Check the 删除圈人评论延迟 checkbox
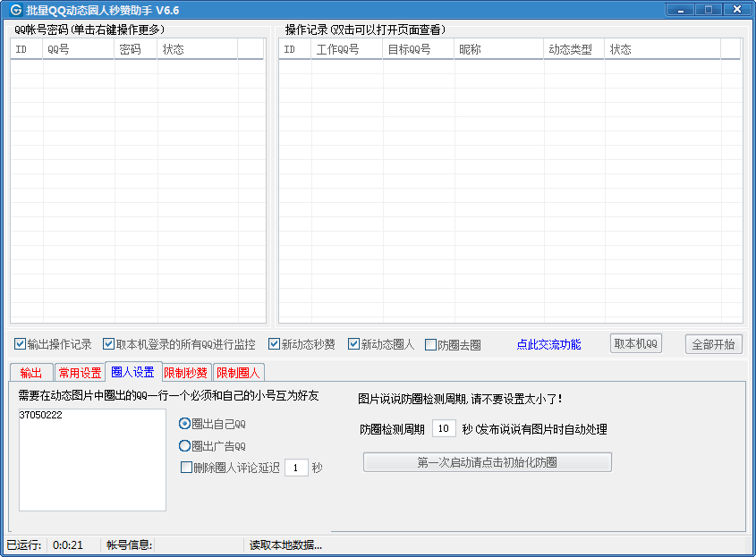756x557 pixels. (186, 467)
